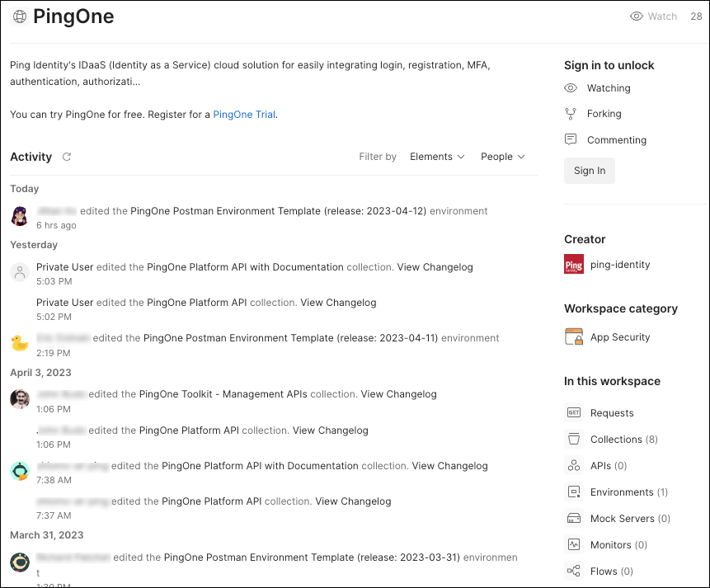Open the Mock Servers sidebar icon
This screenshot has width=710, height=588.
574,518
